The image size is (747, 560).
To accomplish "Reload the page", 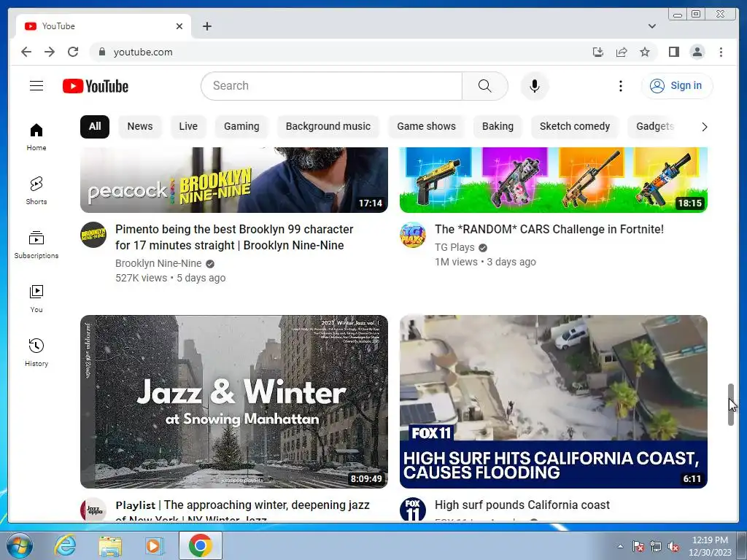I will 73,52.
